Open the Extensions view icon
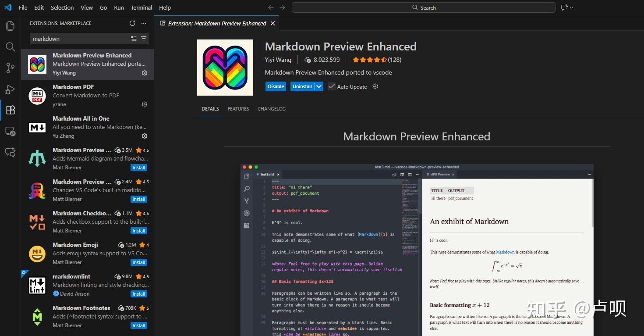This screenshot has width=644, height=336. pos(10,110)
